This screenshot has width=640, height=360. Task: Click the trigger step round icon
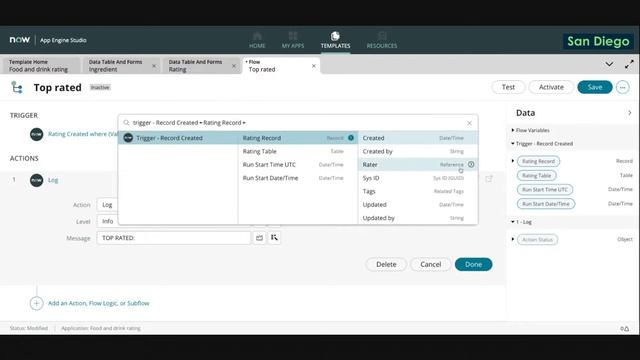[x=36, y=134]
